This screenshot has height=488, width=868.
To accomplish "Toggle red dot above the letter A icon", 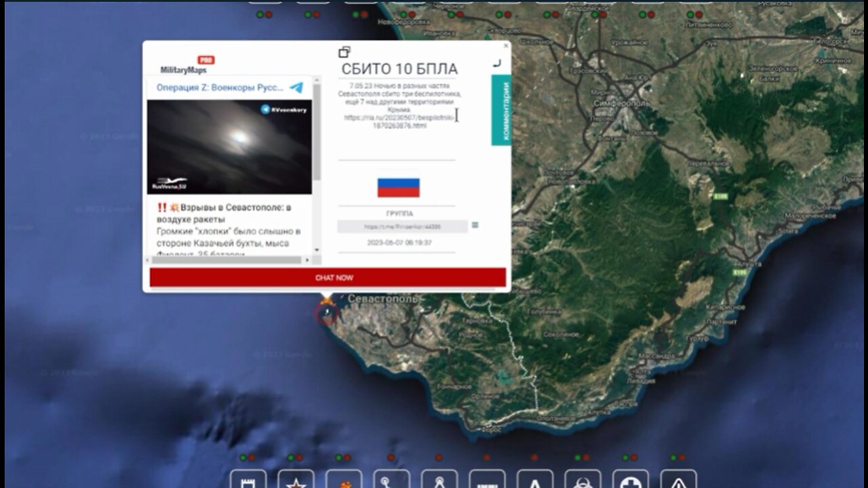I will point(534,457).
